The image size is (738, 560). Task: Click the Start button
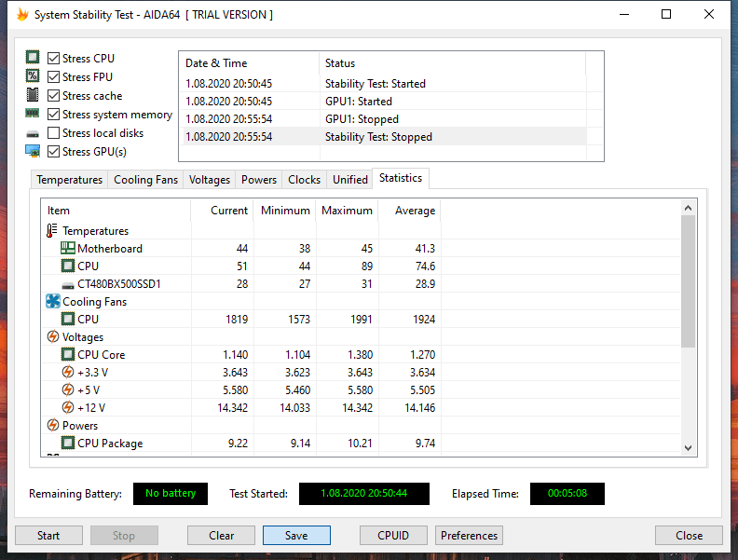click(48, 536)
